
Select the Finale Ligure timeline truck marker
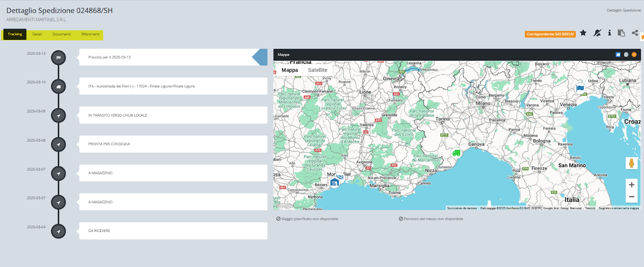point(58,86)
